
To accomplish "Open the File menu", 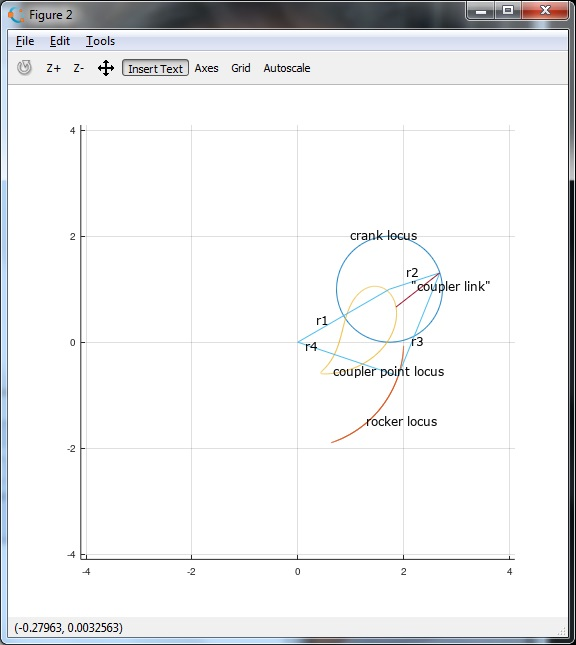I will point(25,41).
